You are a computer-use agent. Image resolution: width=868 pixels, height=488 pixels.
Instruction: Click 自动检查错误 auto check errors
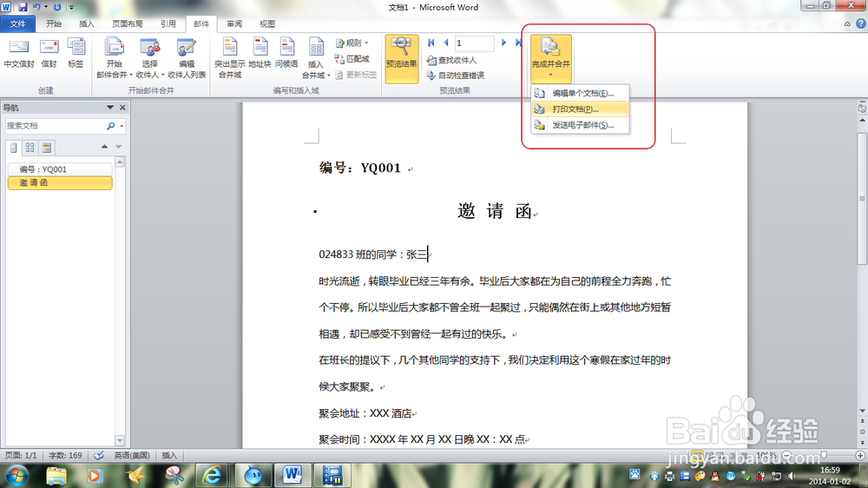(x=456, y=76)
